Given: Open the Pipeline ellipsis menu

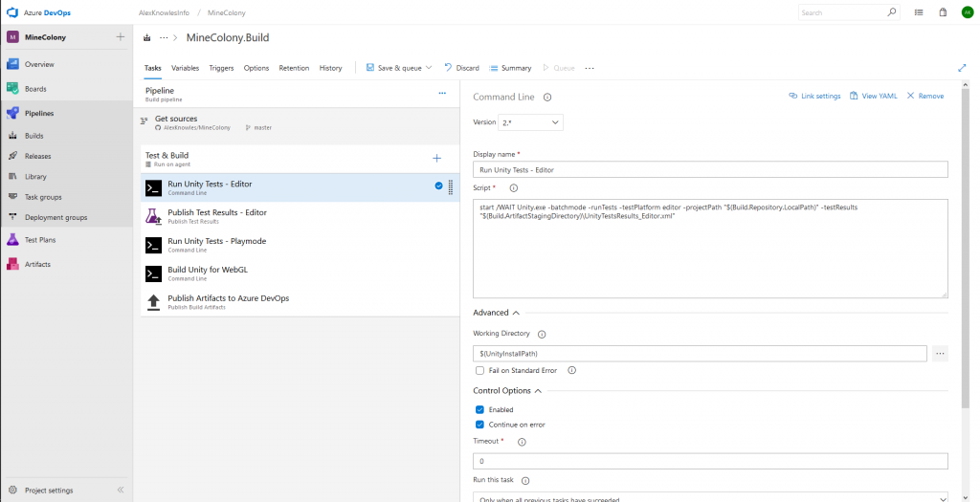Looking at the screenshot, I should (x=442, y=93).
